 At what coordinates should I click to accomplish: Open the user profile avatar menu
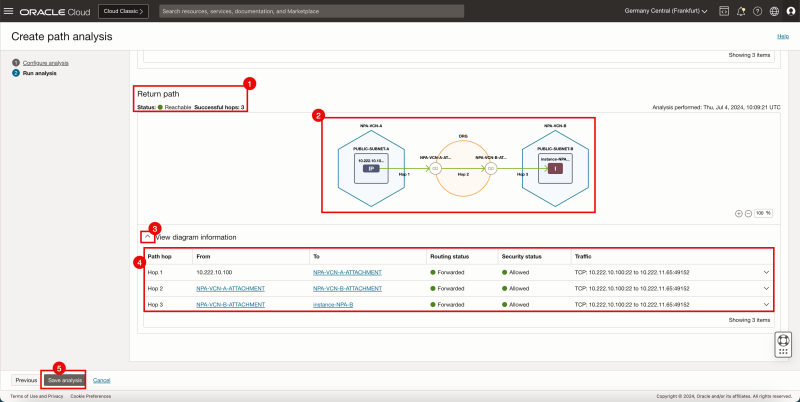790,11
